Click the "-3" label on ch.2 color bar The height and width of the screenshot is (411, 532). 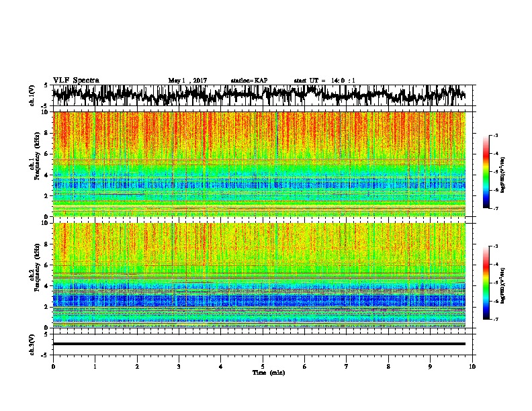(x=496, y=246)
